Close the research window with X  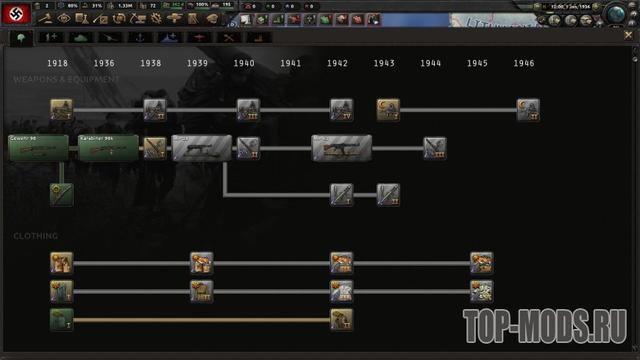[628, 36]
